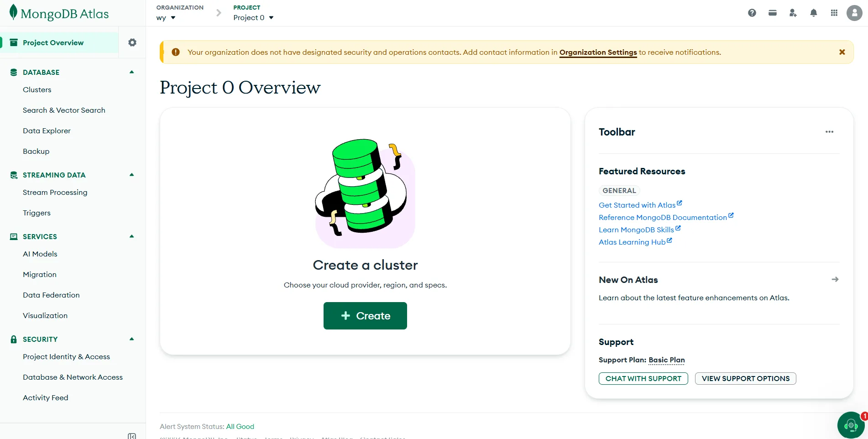This screenshot has height=439, width=868.
Task: Open project settings gear icon
Action: point(132,42)
